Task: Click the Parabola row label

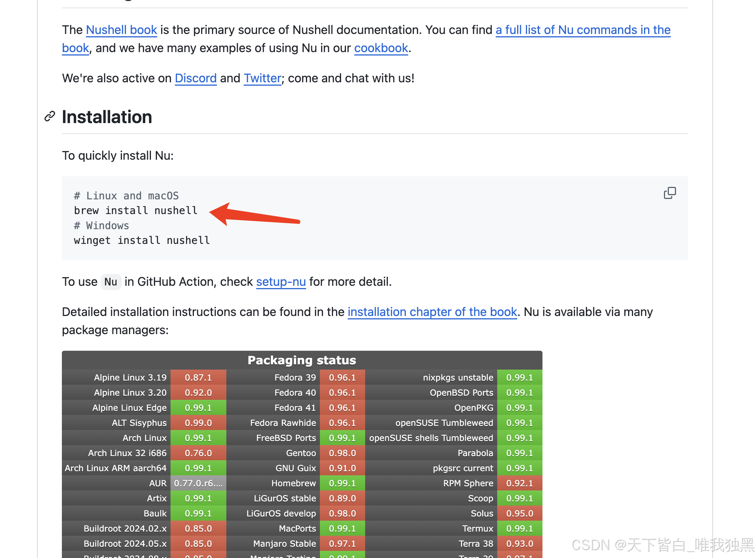Action: coord(475,453)
